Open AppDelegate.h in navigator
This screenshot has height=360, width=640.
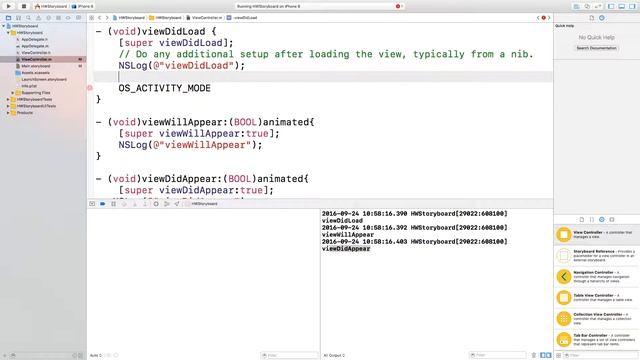tap(34, 40)
